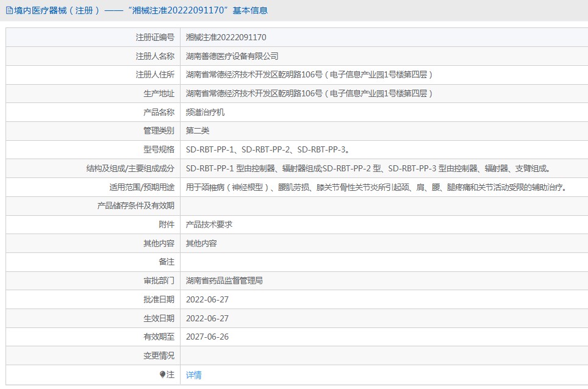Click the 生效日期 value 2022-06-27
This screenshot has height=389, width=588.
click(x=207, y=318)
